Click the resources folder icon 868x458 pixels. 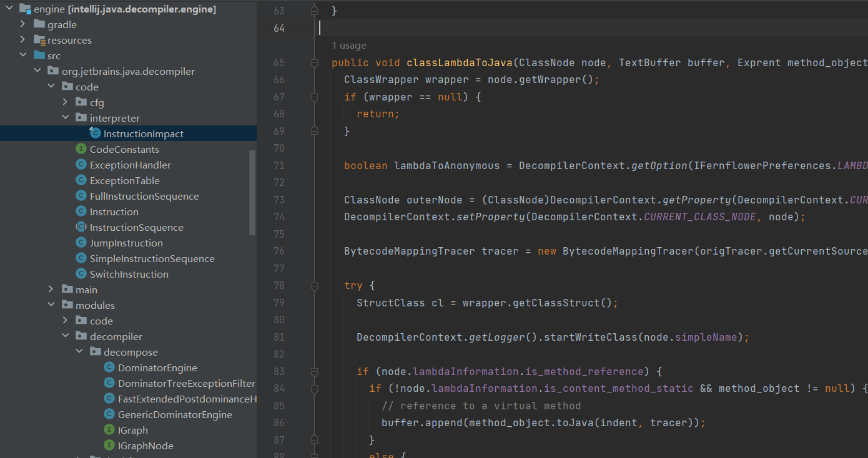[39, 39]
